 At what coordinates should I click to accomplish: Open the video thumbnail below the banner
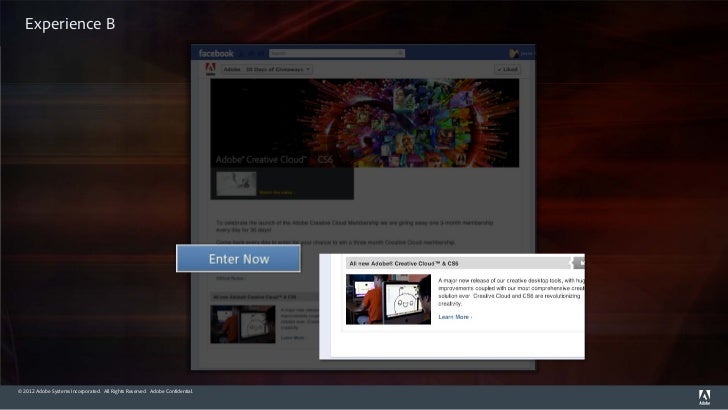coord(236,183)
